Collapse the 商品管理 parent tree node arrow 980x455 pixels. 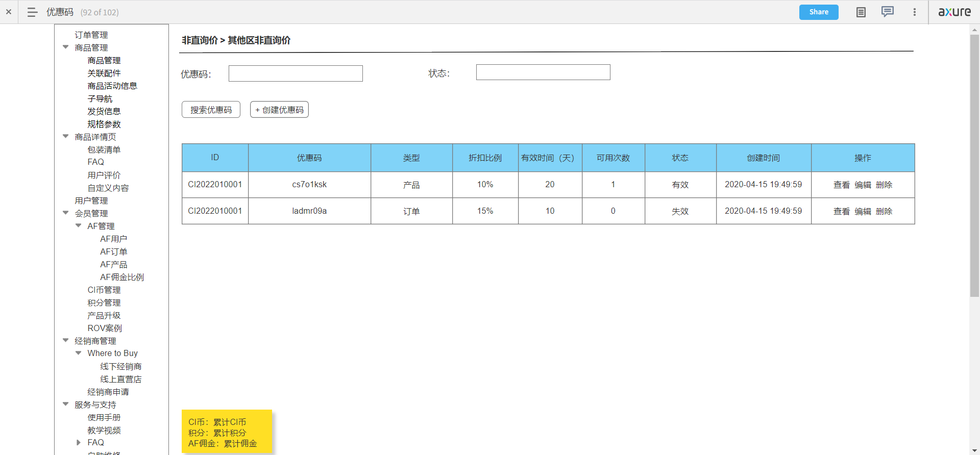(65, 47)
